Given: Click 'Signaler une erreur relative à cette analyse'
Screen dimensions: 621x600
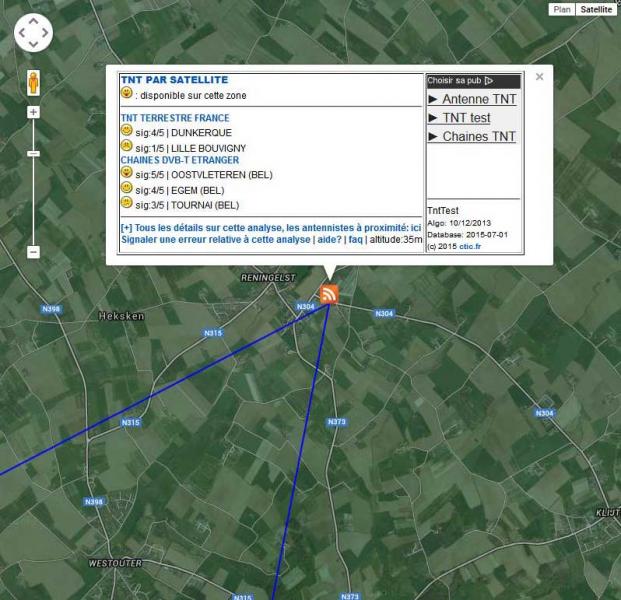Looking at the screenshot, I should (215, 240).
